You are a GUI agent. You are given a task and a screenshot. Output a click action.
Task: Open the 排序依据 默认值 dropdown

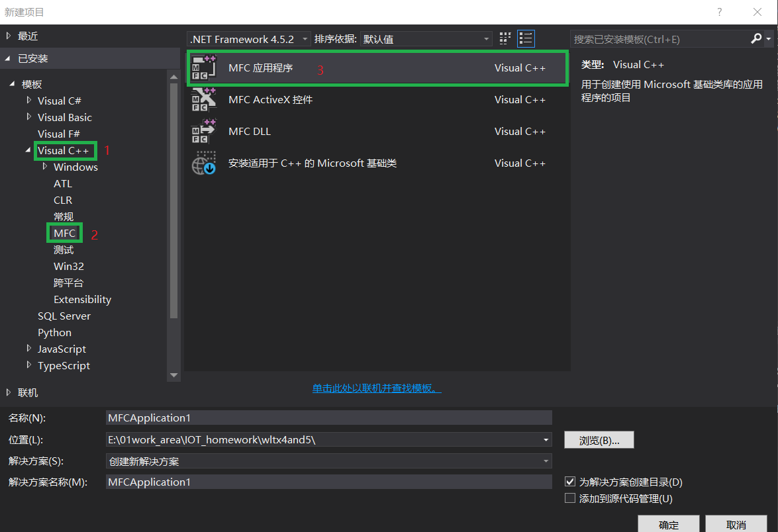426,39
